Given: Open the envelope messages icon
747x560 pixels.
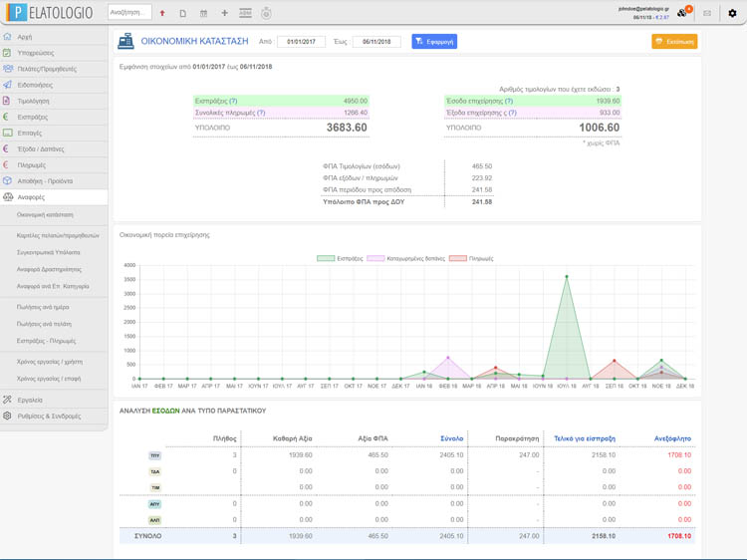Looking at the screenshot, I should (707, 13).
